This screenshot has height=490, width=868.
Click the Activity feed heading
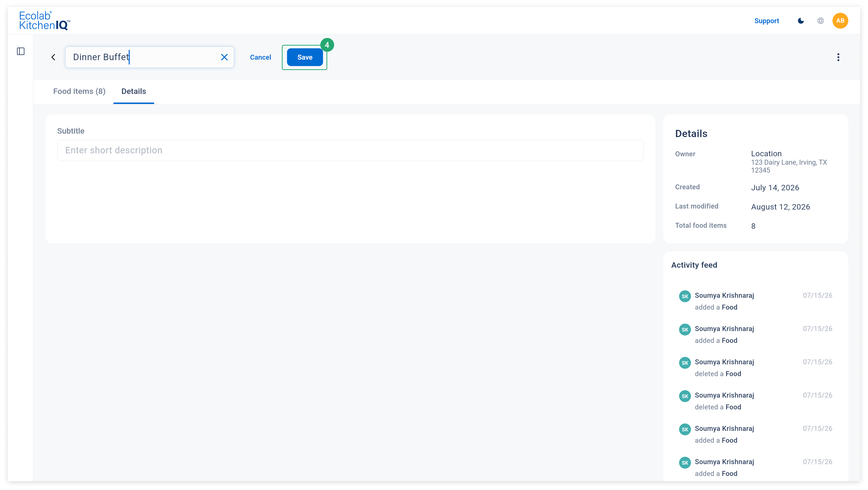[694, 265]
